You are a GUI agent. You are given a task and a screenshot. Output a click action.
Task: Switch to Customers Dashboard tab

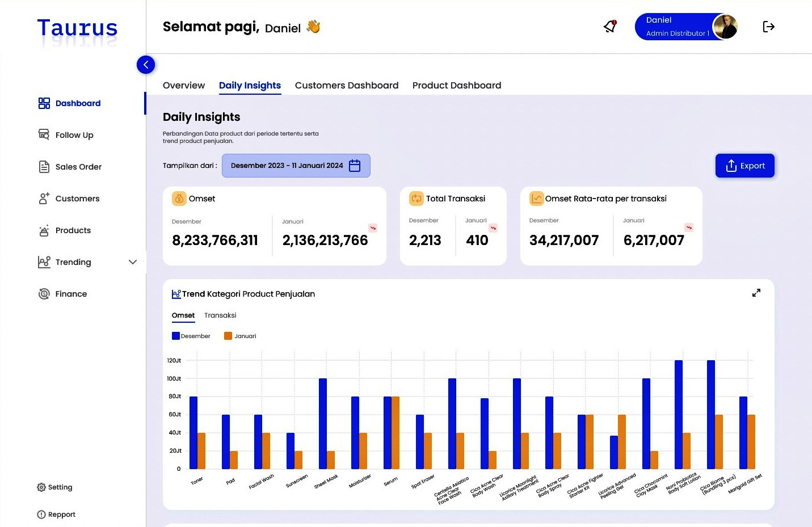tap(346, 85)
